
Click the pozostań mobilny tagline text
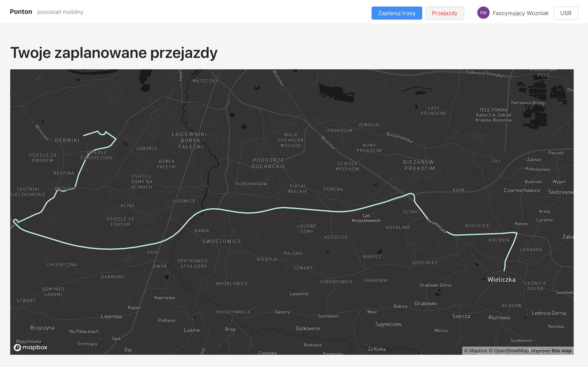click(x=60, y=12)
